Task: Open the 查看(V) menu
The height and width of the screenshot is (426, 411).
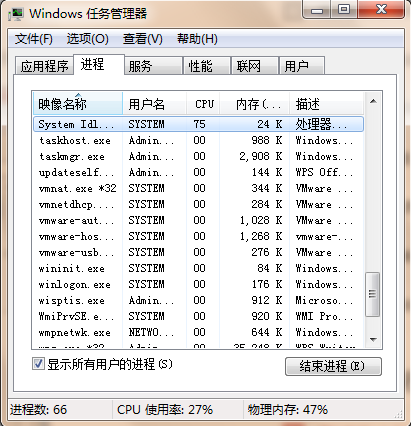Action: [x=143, y=39]
